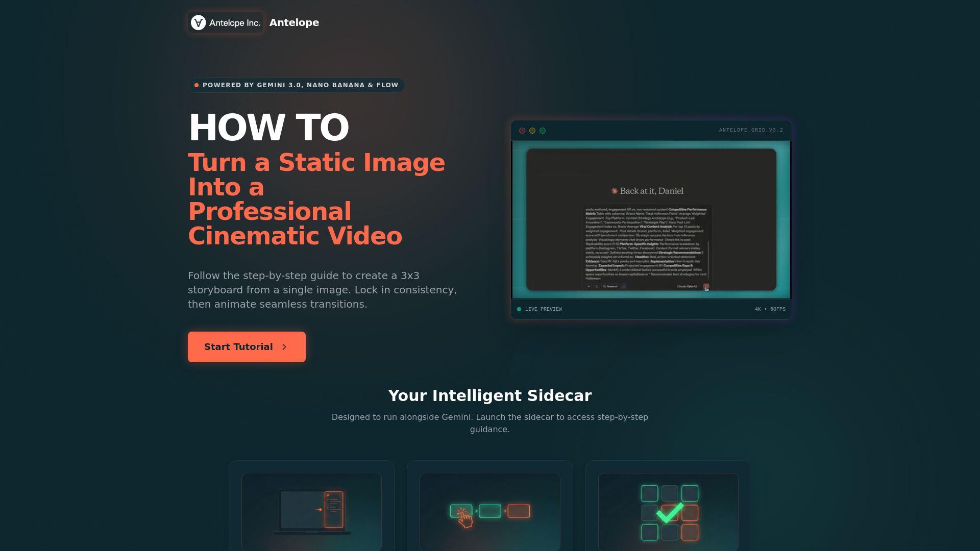Screen dimensions: 980x551
Task: Click the red dot in the preview window
Action: 522,131
